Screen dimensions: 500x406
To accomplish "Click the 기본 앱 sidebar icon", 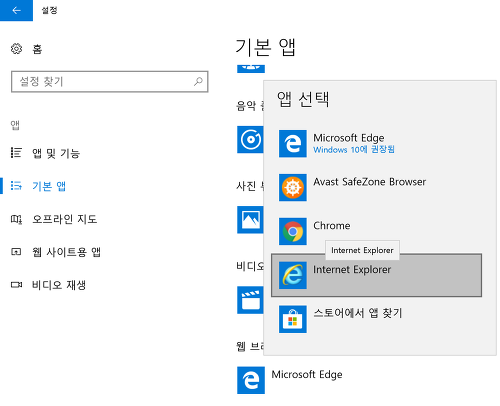I will [x=16, y=186].
